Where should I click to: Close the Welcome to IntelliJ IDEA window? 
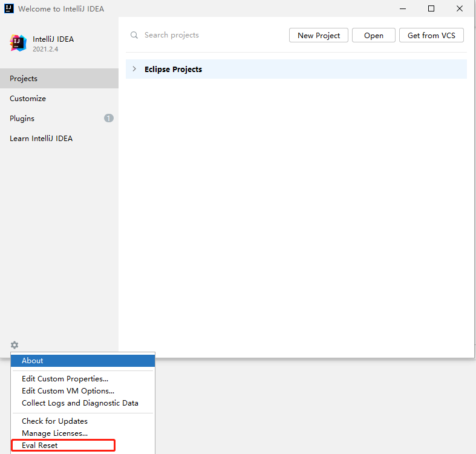(460, 8)
